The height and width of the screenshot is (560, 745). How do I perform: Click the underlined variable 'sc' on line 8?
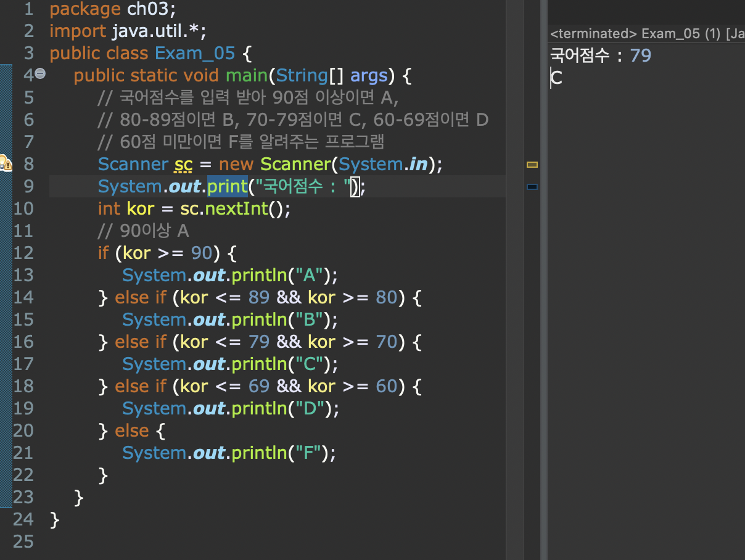(x=184, y=165)
